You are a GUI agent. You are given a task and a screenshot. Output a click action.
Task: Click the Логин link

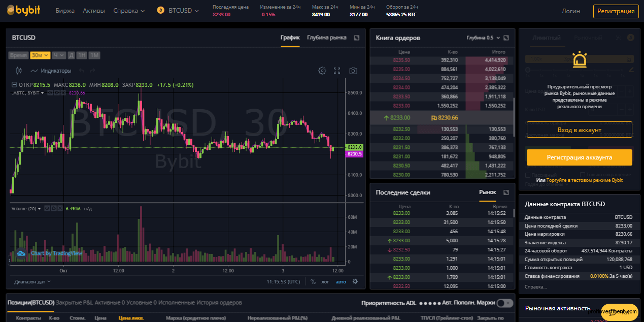click(571, 11)
